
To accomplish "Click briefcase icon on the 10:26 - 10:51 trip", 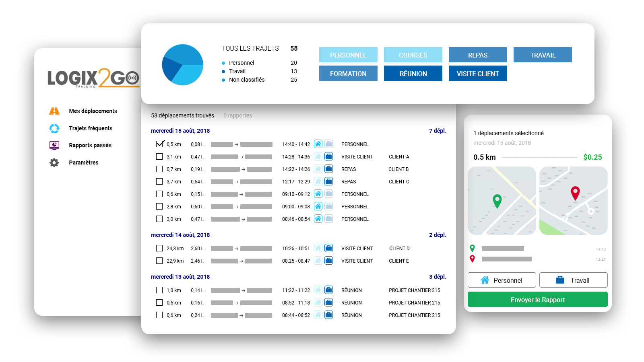I will 328,248.
